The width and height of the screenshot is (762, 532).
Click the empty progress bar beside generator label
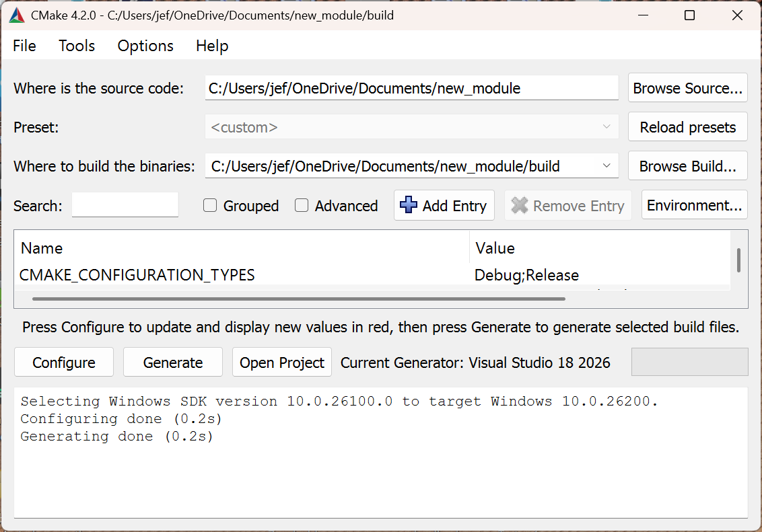pyautogui.click(x=689, y=362)
